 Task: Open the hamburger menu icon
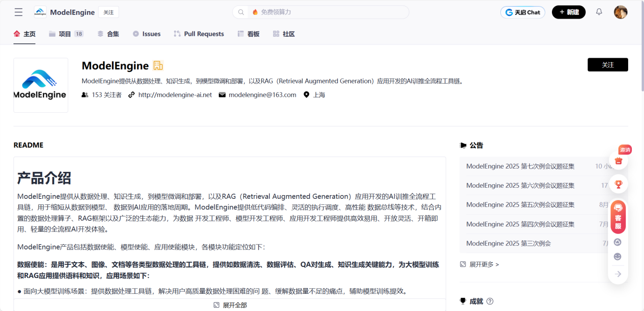click(19, 12)
